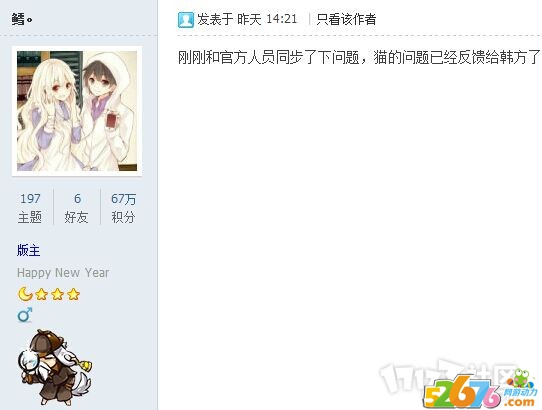This screenshot has width=542, height=410.
Task: Click the 52676.com watermark logo
Action: pyautogui.click(x=480, y=390)
